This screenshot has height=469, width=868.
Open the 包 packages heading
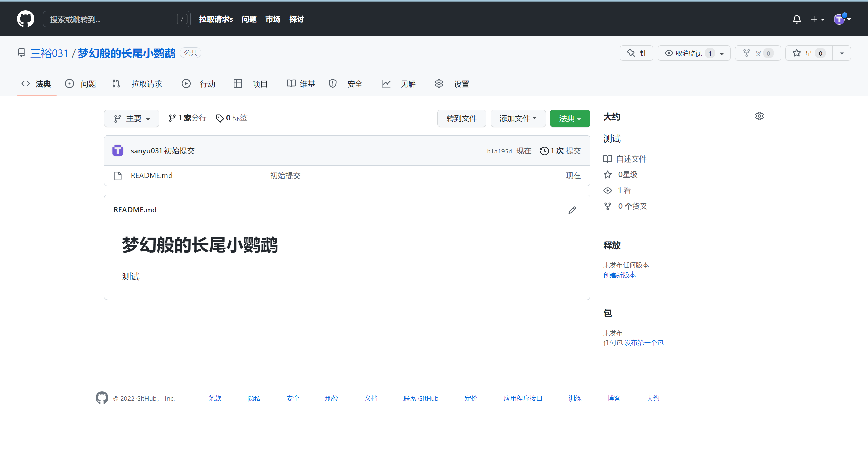(608, 313)
